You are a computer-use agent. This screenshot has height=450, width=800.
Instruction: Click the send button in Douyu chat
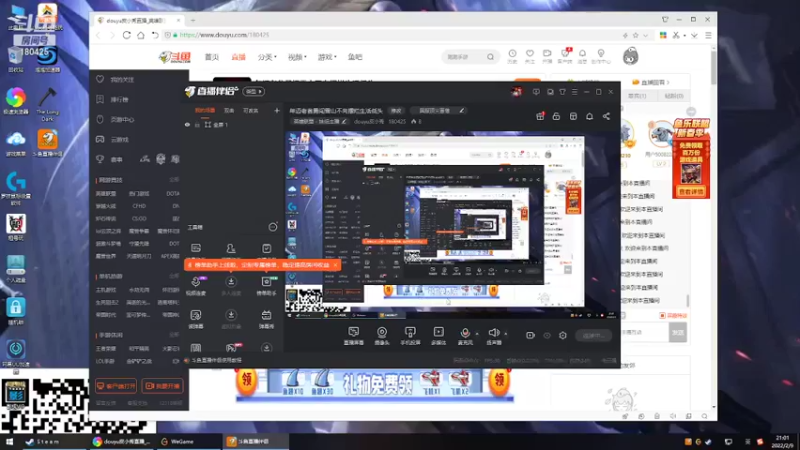(678, 332)
